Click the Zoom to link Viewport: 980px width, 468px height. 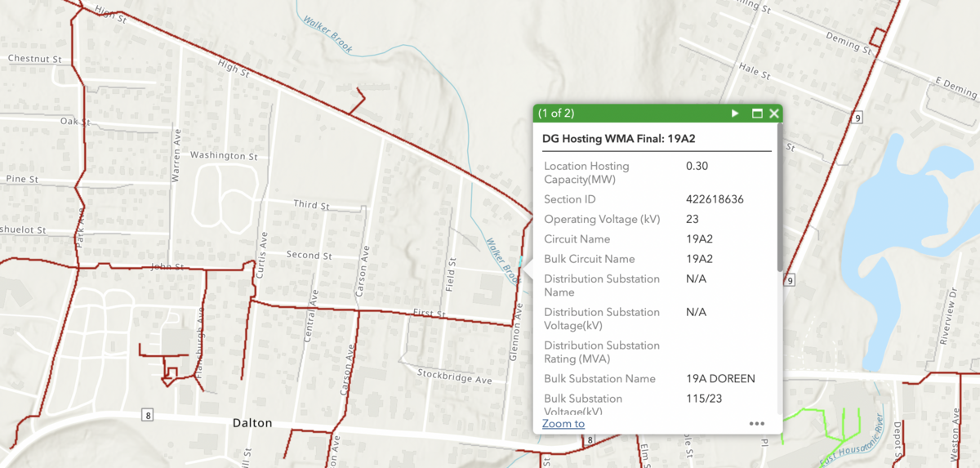pyautogui.click(x=563, y=423)
